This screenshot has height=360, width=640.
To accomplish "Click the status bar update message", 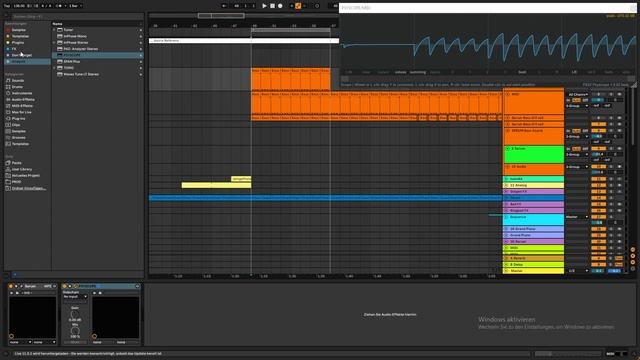I will tap(88, 354).
